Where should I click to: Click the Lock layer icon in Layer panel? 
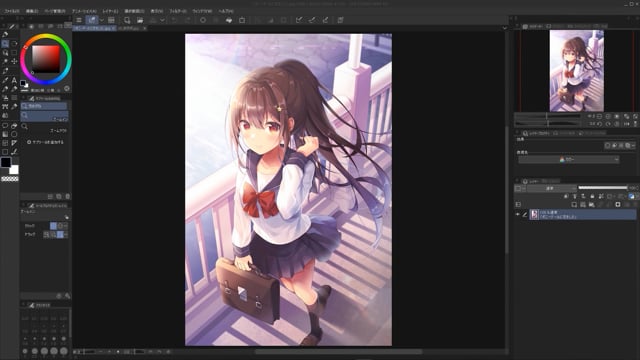(592, 196)
